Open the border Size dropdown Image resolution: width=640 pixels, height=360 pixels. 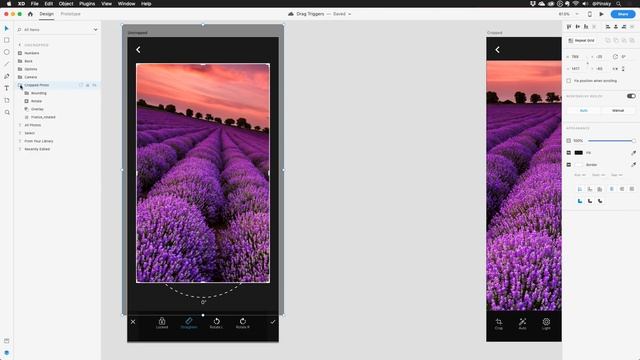(x=580, y=175)
